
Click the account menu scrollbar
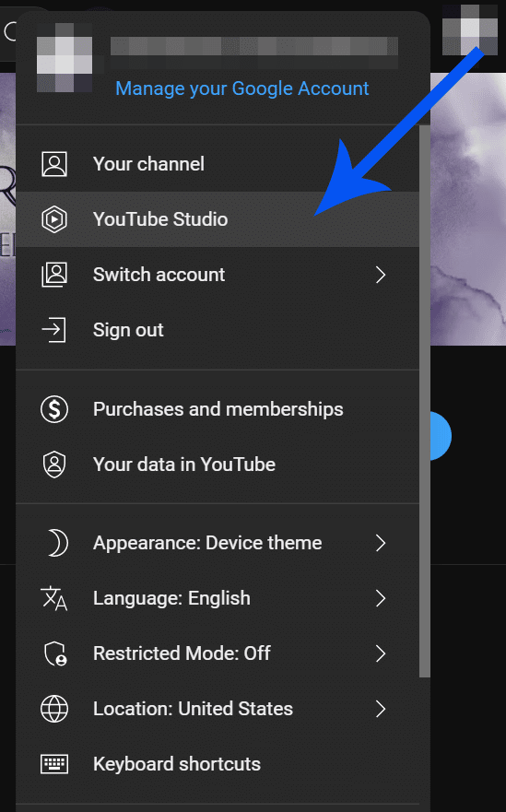425,401
